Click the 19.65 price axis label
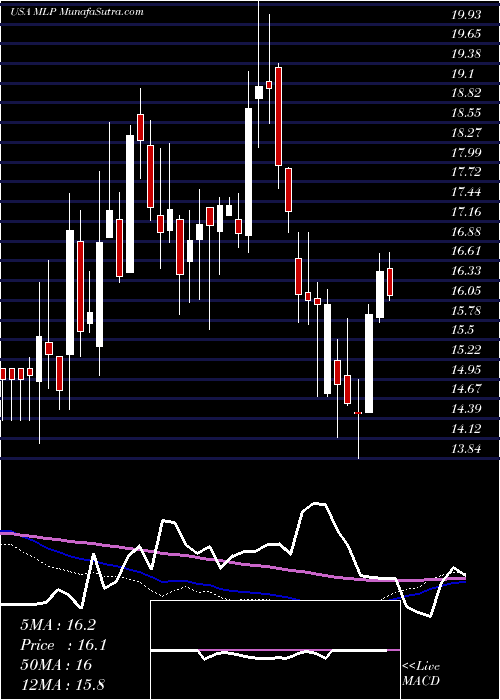 (466, 35)
